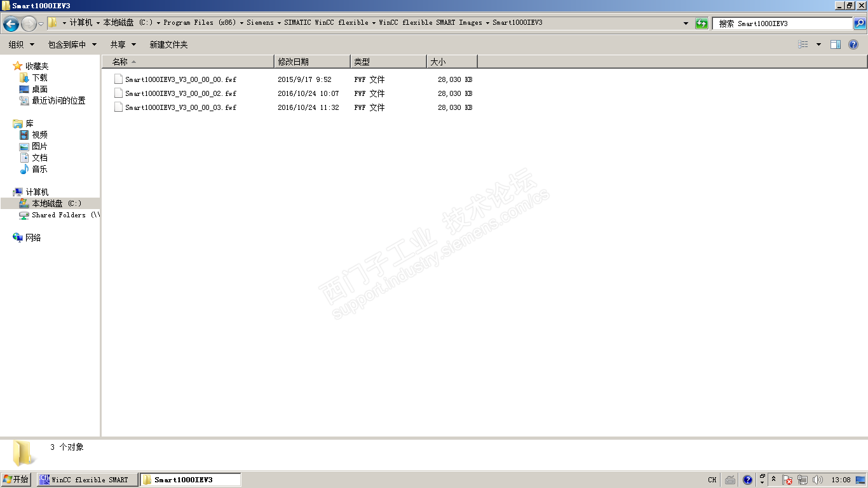The width and height of the screenshot is (868, 488).
Task: Click the 本地磁盘 (C:) breadcrumb
Action: pyautogui.click(x=128, y=23)
